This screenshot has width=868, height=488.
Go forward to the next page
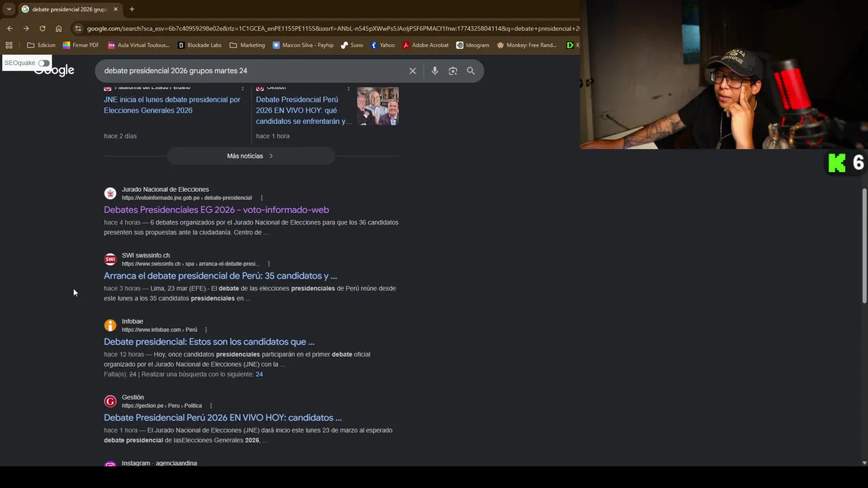tap(26, 28)
